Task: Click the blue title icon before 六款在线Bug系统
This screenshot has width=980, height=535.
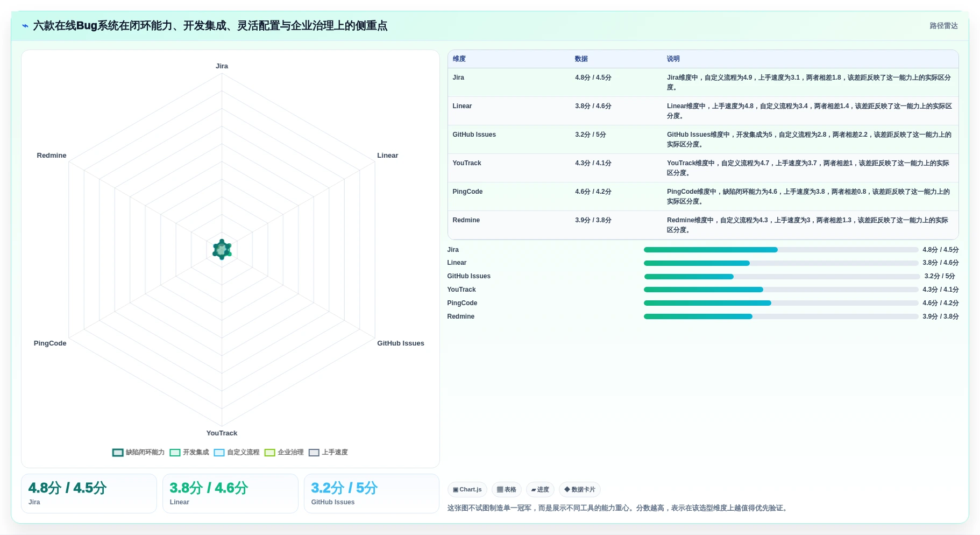Action: (x=25, y=26)
